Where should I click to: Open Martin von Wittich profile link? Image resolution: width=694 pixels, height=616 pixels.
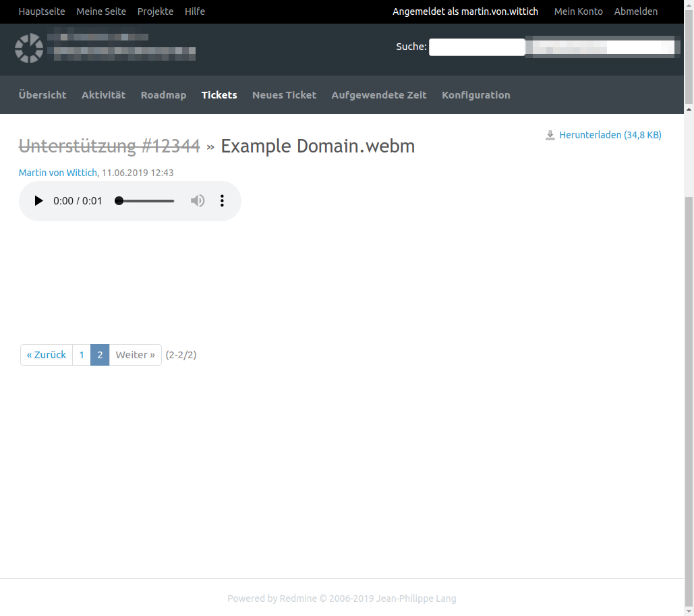57,173
